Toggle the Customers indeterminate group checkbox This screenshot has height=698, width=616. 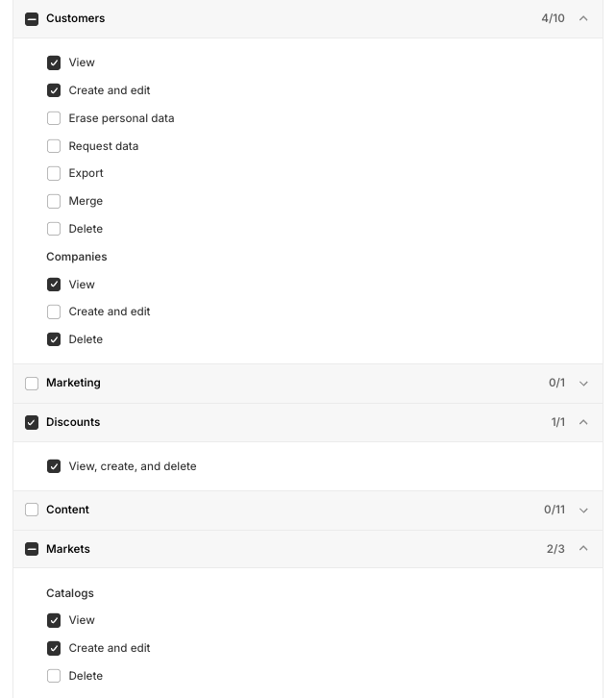click(x=32, y=18)
